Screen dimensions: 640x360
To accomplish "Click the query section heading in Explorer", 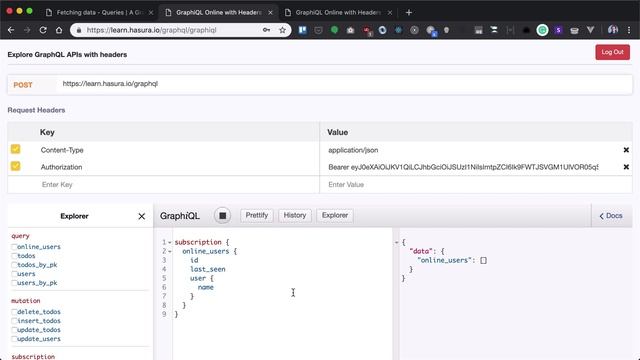I will click(20, 236).
